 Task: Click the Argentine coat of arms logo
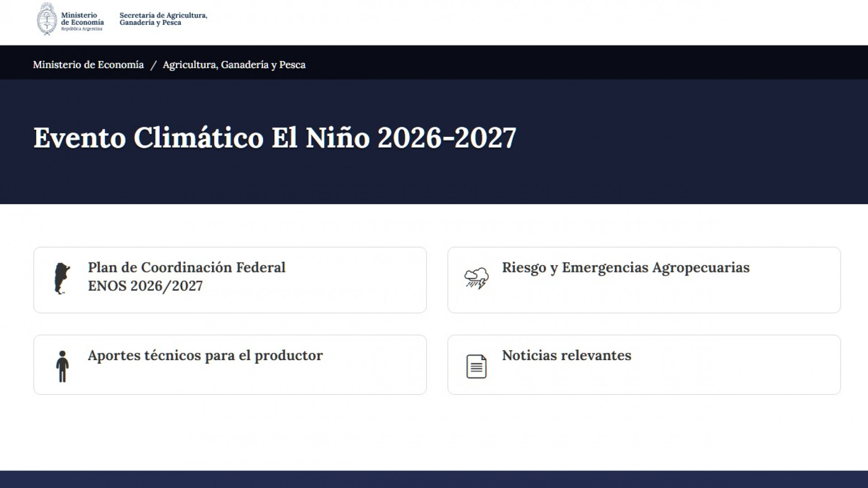click(x=47, y=19)
